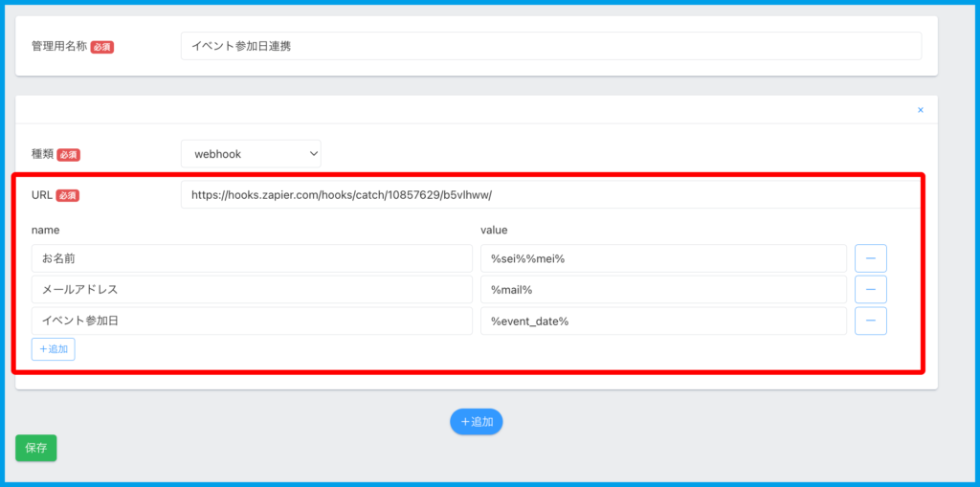
Task: Click the outlined +追加 button below the name fields
Action: click(54, 349)
